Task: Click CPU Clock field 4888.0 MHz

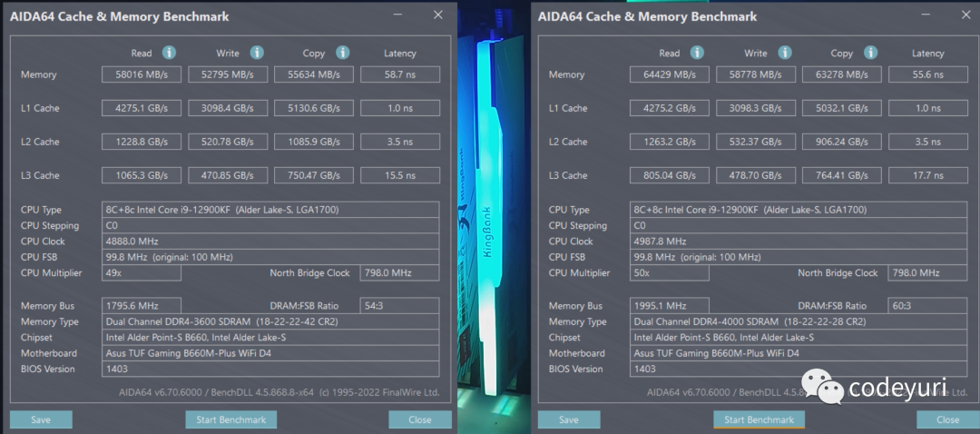Action: (x=270, y=242)
